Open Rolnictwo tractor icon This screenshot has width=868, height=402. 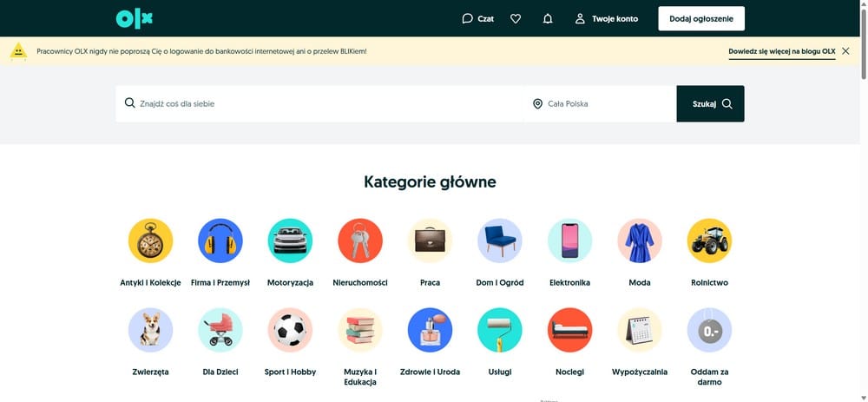point(709,241)
